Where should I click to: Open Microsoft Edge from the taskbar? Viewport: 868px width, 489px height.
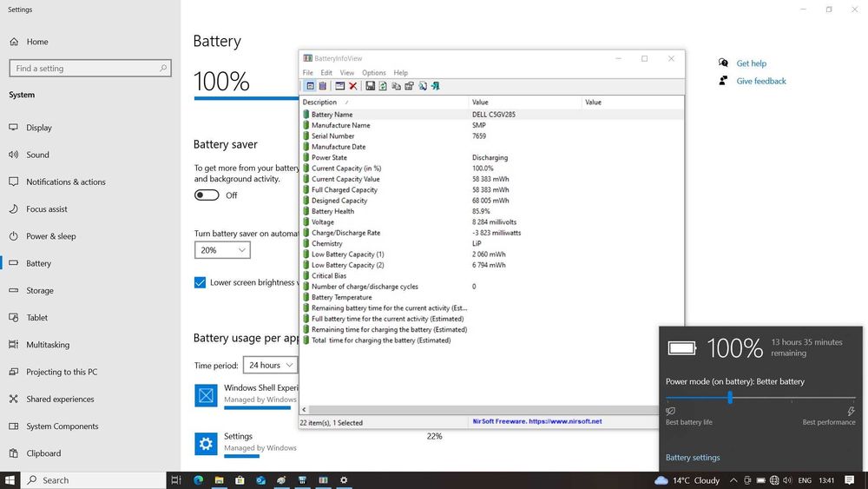tap(198, 480)
